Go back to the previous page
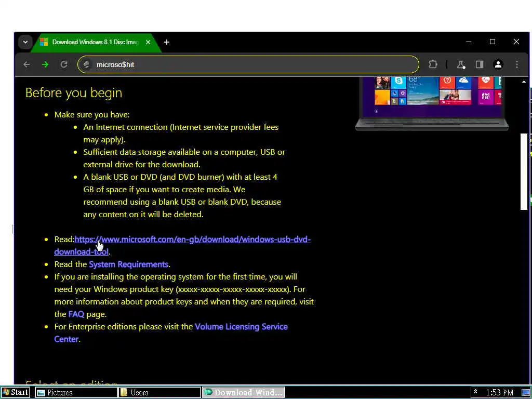 pos(27,64)
